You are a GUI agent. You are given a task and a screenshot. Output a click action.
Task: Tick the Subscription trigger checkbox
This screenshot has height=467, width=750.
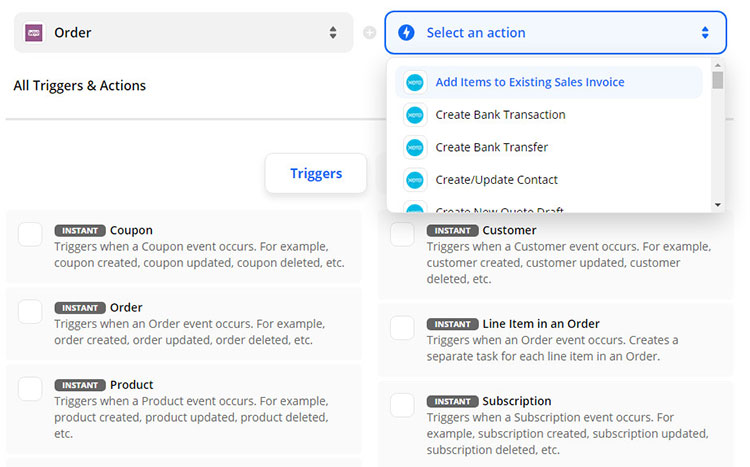point(402,405)
